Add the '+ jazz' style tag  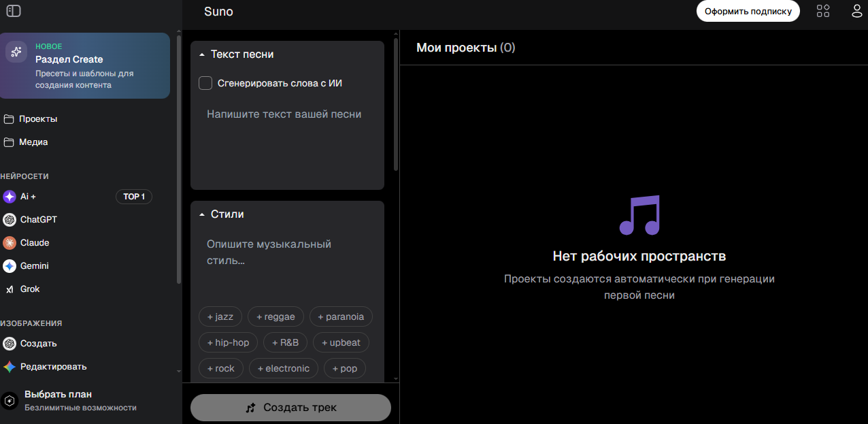(x=220, y=316)
